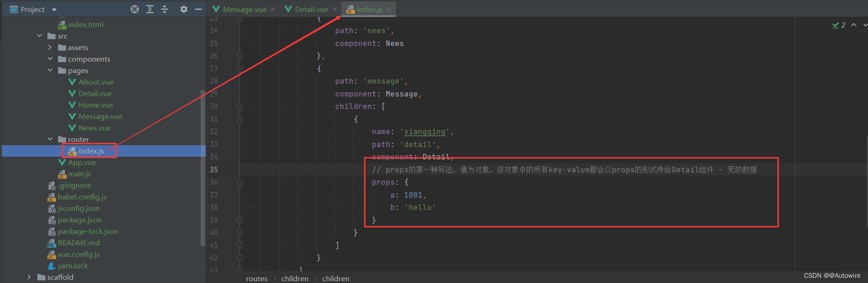Select the assets folder label
This screenshot has width=868, height=283.
point(78,48)
